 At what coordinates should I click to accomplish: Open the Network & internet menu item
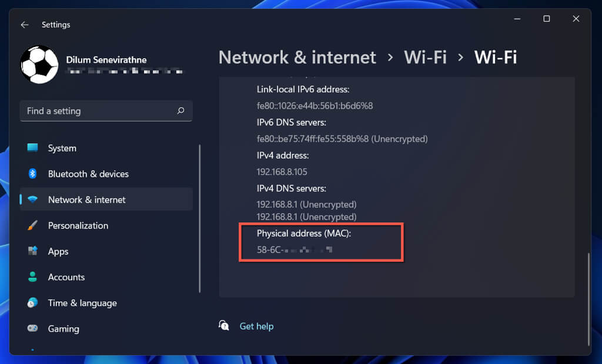coord(87,200)
